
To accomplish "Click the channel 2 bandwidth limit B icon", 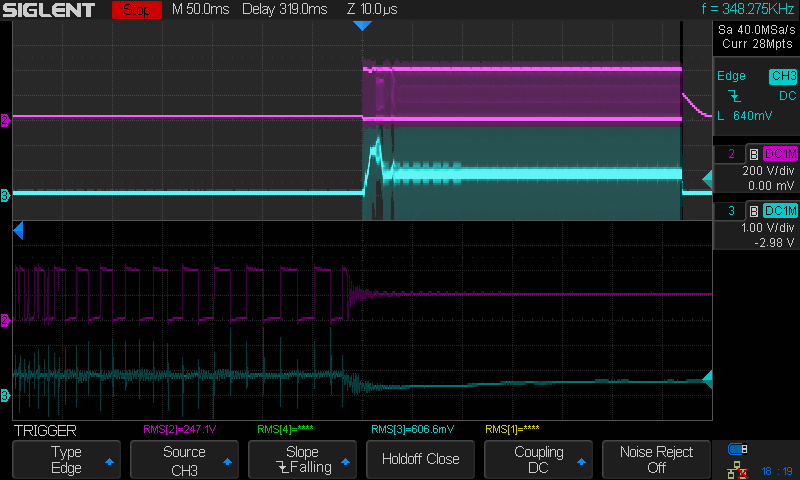I will pos(754,154).
